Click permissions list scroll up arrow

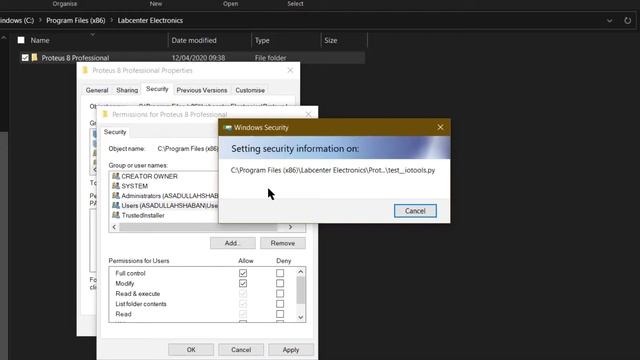tap(301, 272)
